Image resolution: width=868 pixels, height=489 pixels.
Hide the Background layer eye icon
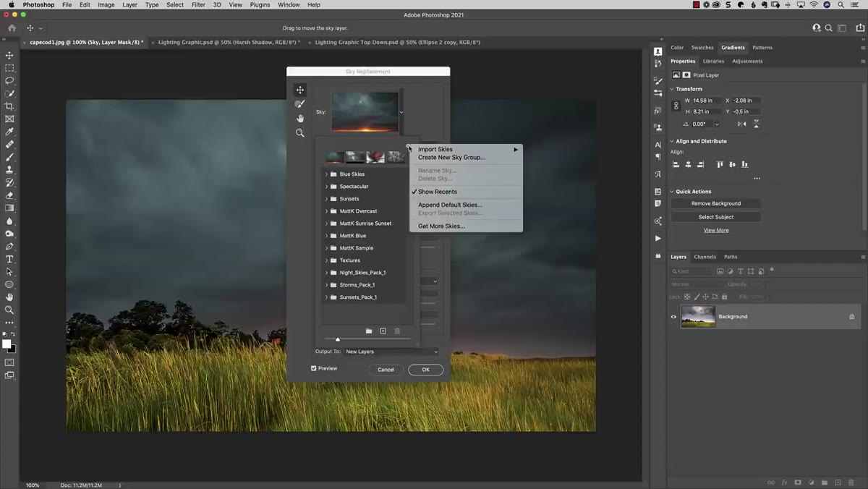click(x=673, y=317)
